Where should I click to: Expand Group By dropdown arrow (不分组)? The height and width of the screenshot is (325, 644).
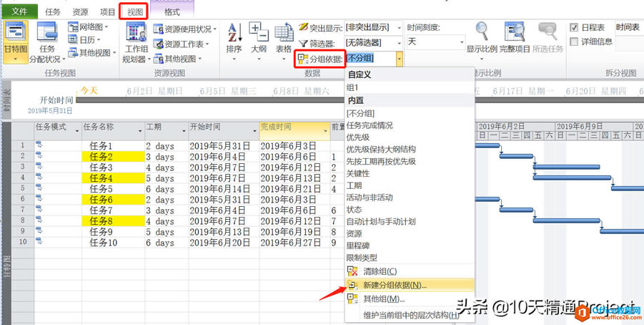[x=400, y=59]
